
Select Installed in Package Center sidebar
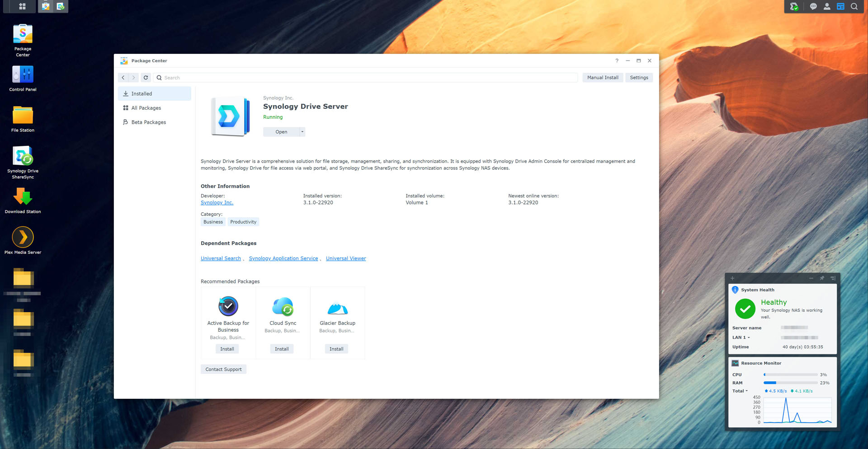(155, 94)
